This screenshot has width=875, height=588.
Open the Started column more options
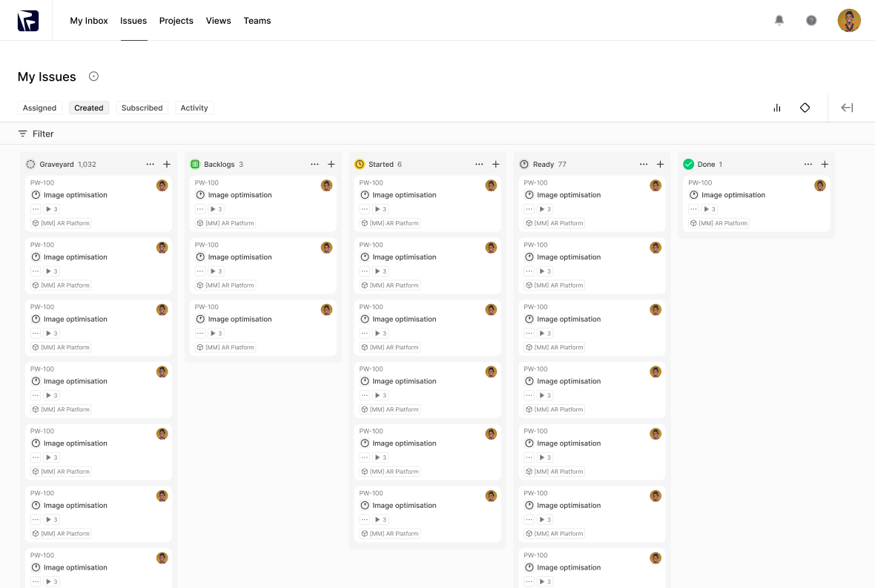479,165
